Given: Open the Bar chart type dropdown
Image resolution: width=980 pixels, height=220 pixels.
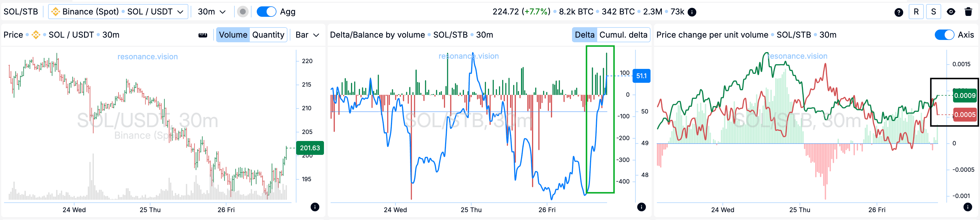Looking at the screenshot, I should tap(307, 35).
